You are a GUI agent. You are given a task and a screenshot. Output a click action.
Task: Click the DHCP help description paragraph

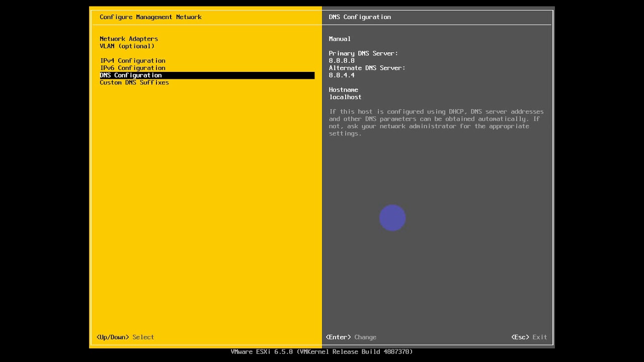pos(436,123)
